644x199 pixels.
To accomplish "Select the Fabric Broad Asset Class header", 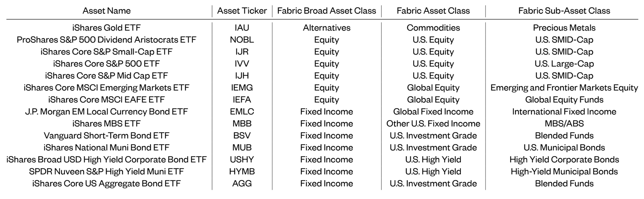I will (x=327, y=11).
